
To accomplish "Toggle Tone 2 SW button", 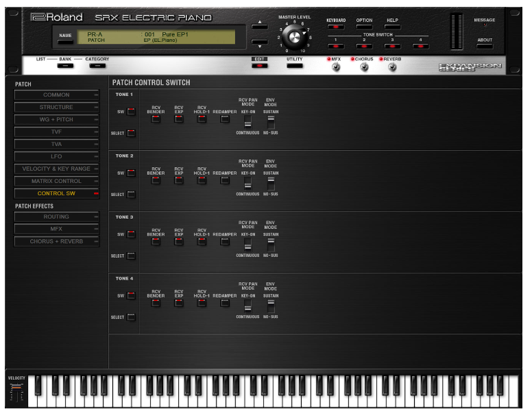I will [131, 173].
